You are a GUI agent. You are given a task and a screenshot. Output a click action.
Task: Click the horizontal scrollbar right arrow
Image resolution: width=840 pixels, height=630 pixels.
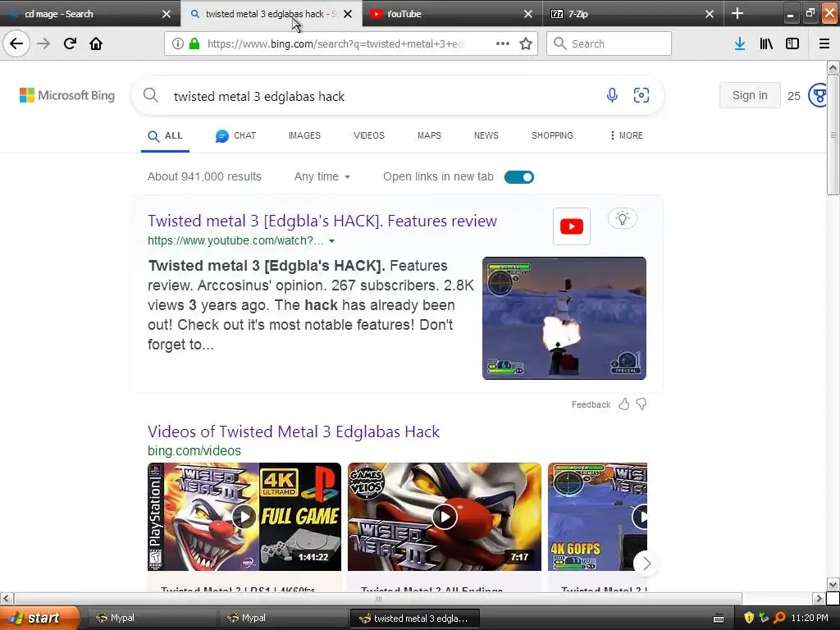point(818,598)
